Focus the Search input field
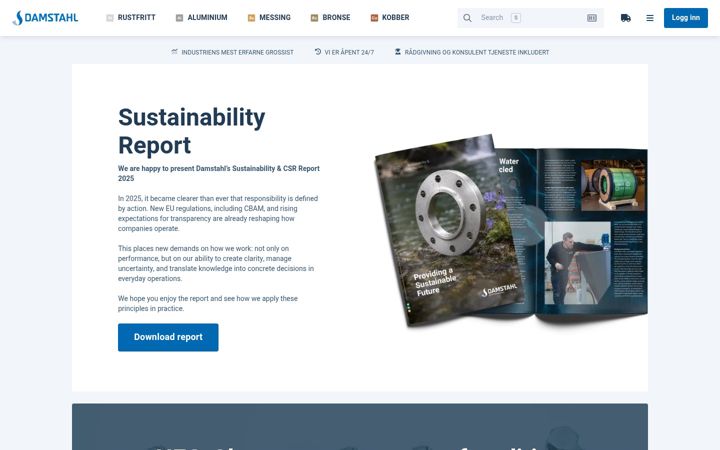 (x=530, y=18)
